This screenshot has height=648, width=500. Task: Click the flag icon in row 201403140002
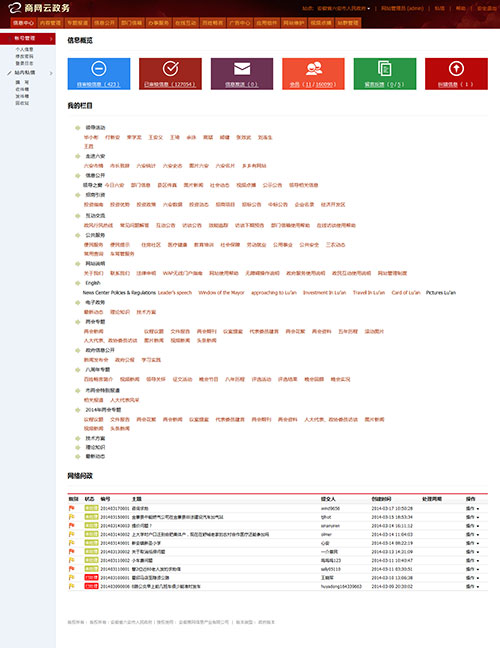click(71, 534)
